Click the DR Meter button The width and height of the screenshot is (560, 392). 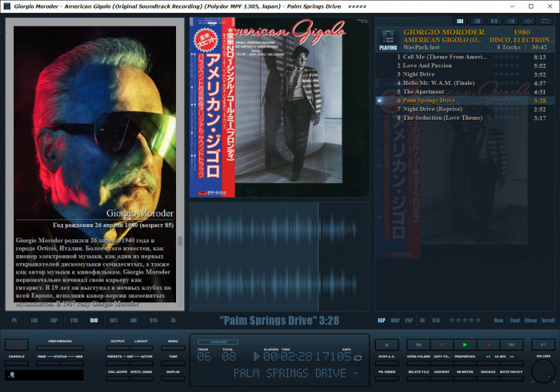point(465,378)
